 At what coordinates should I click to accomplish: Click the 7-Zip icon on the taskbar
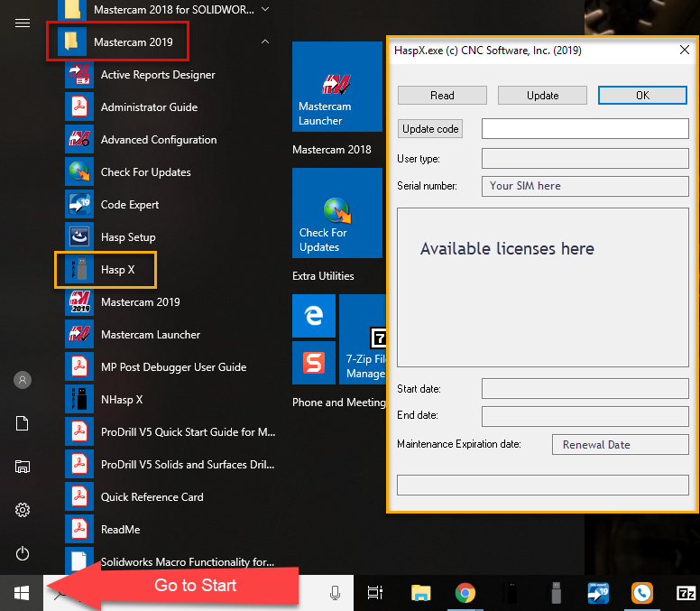pos(686,593)
